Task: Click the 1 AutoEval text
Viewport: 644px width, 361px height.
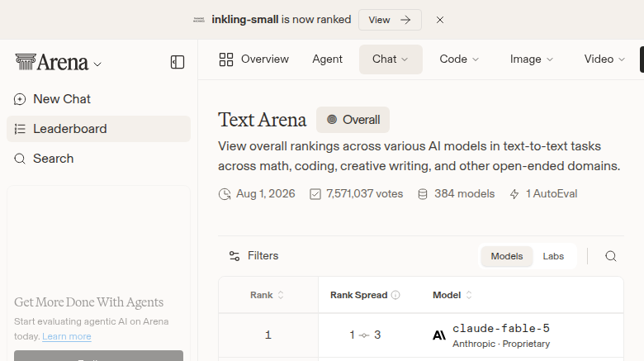Action: [552, 193]
